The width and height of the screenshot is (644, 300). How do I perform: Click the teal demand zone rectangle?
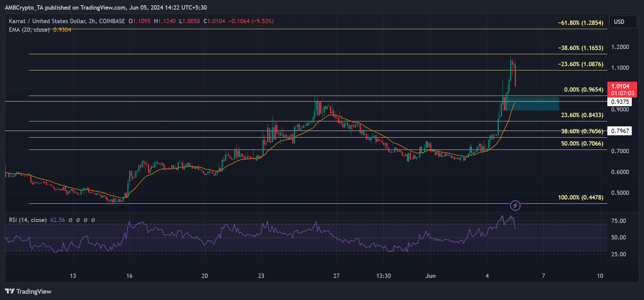pos(532,104)
